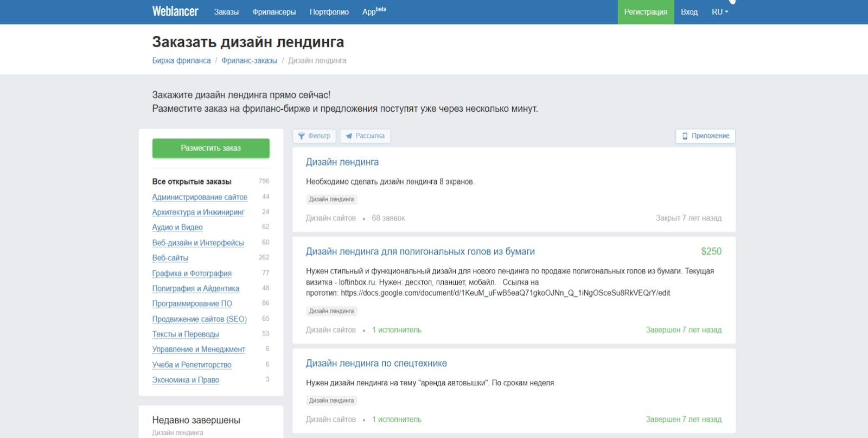868x438 pixels.
Task: Click Дизайн лендинга tag in полигональных голов order
Action: coord(331,312)
